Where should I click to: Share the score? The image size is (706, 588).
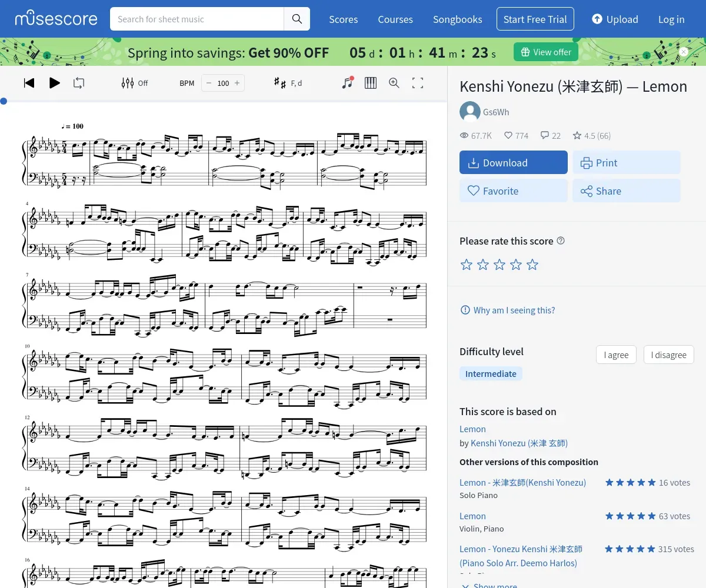(x=627, y=191)
